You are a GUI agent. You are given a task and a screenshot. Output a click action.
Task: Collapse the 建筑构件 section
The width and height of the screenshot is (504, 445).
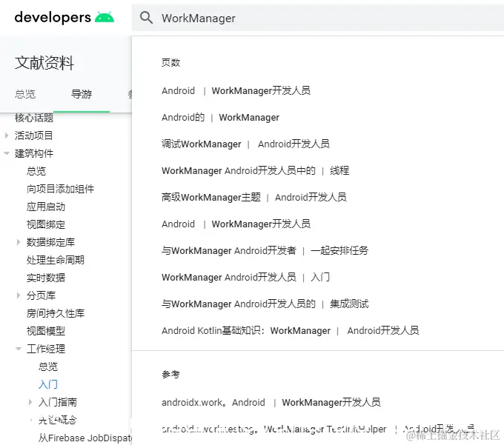(7, 153)
